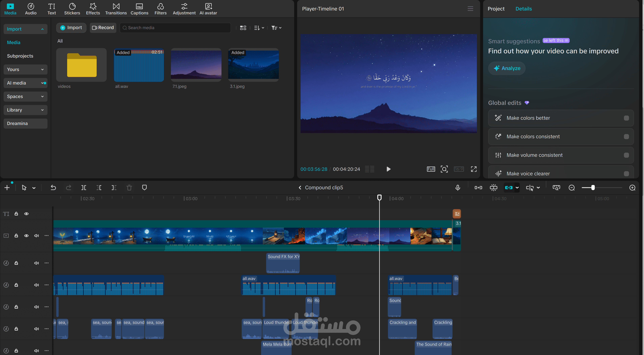This screenshot has width=644, height=355.
Task: Switch to the Details tab
Action: (524, 9)
